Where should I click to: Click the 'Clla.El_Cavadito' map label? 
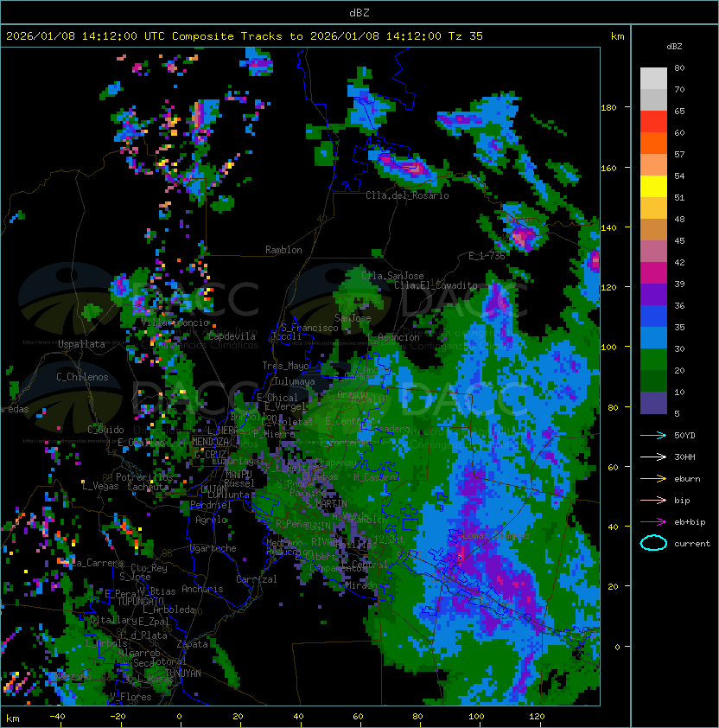point(436,285)
